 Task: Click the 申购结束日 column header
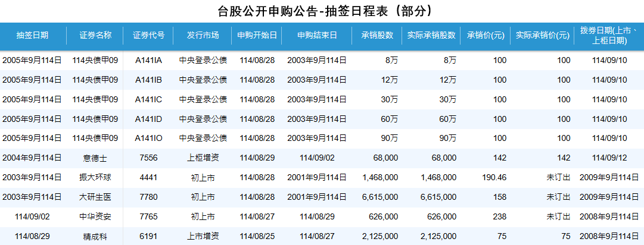pos(317,35)
